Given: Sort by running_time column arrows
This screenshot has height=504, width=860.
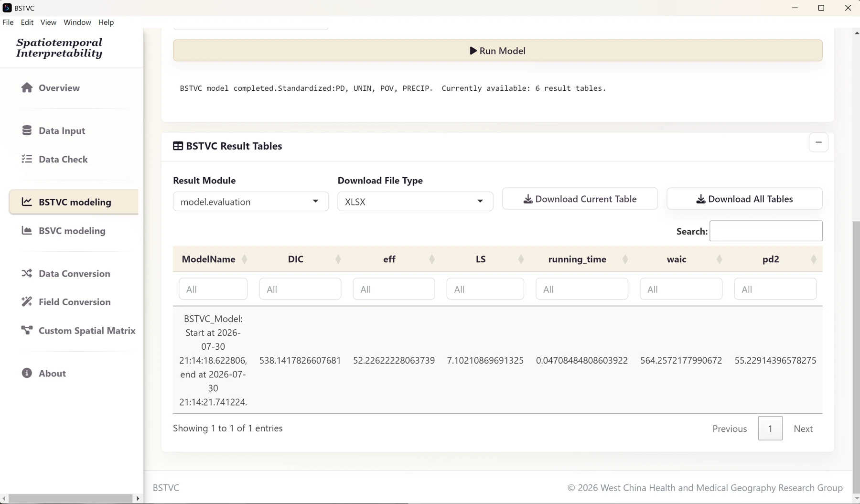Looking at the screenshot, I should (625, 259).
